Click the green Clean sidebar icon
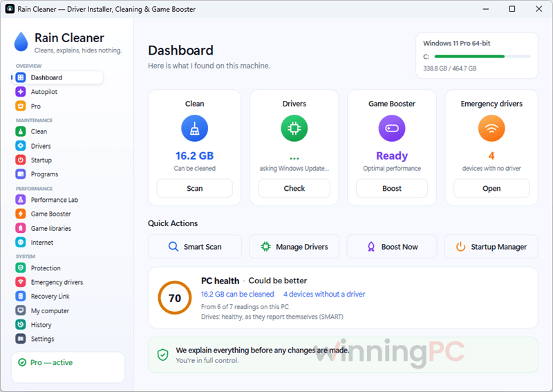Image resolution: width=553 pixels, height=392 pixels. [21, 131]
